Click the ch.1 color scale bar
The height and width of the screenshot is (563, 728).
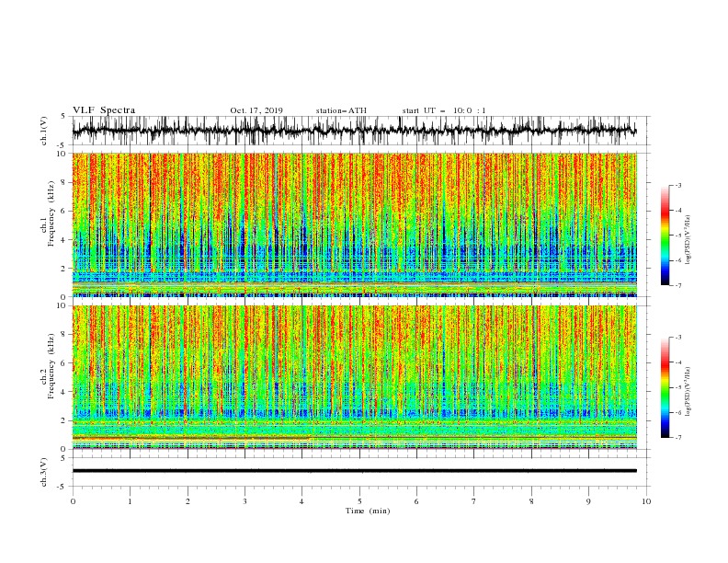665,236
